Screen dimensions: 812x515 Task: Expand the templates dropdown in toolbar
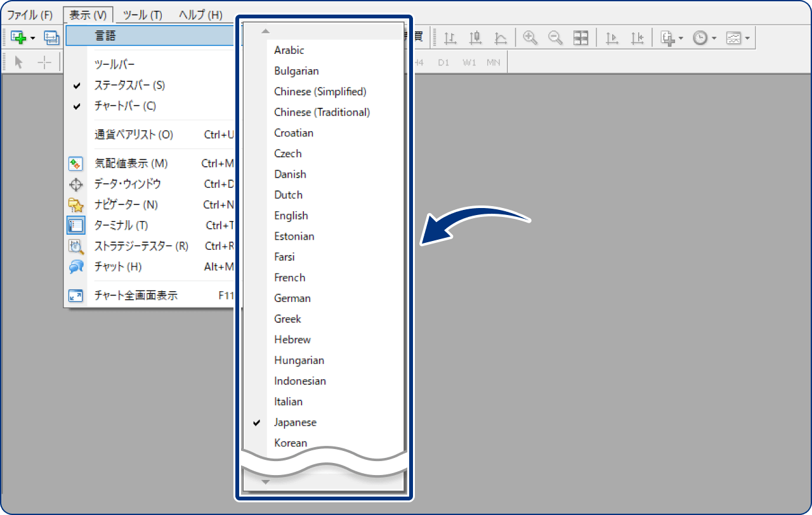point(747,39)
